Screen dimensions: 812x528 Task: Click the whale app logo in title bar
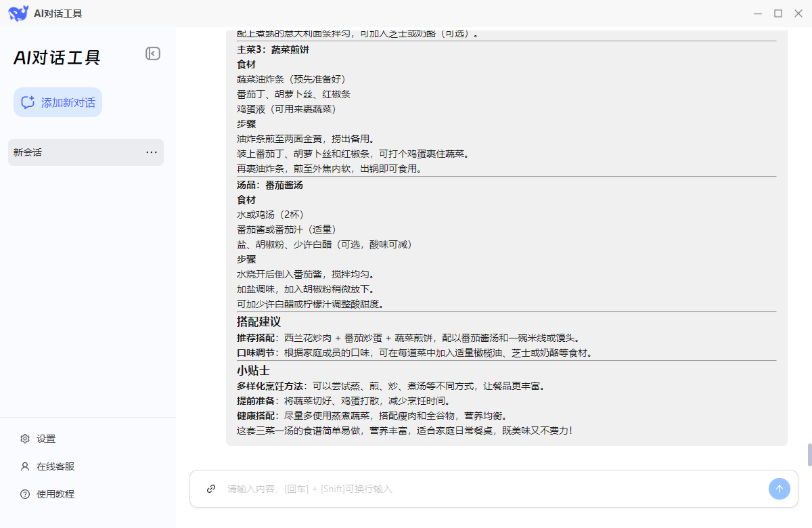[x=18, y=13]
